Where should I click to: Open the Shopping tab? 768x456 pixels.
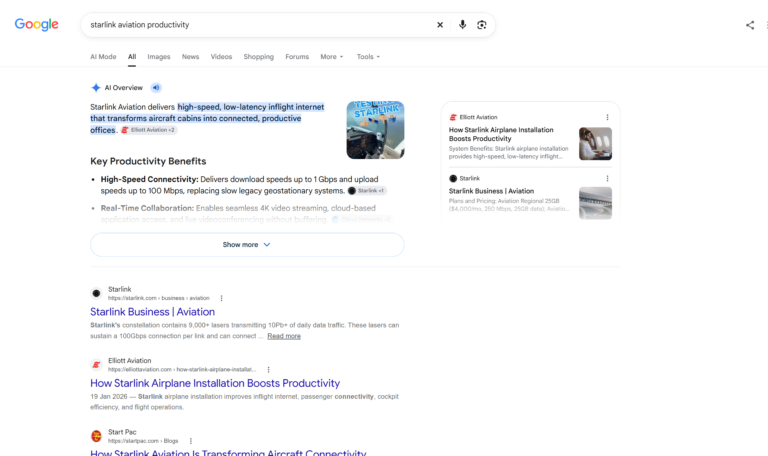pyautogui.click(x=259, y=57)
